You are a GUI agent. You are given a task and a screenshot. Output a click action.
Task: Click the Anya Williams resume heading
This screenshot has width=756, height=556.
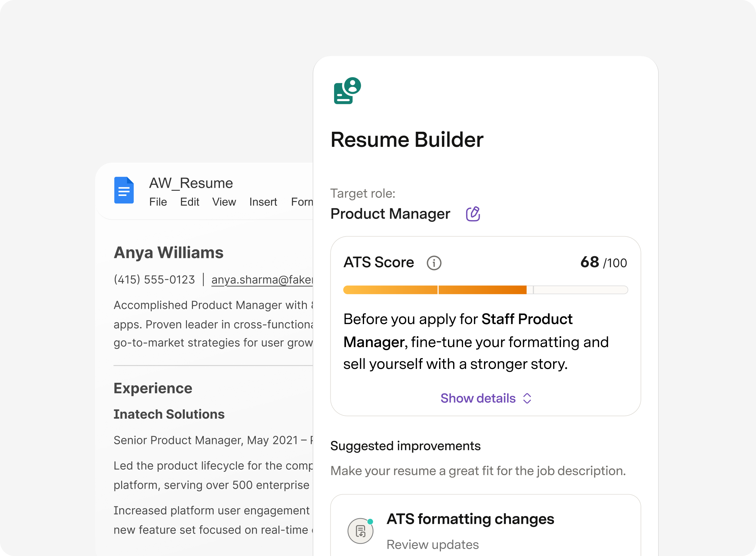point(169,253)
